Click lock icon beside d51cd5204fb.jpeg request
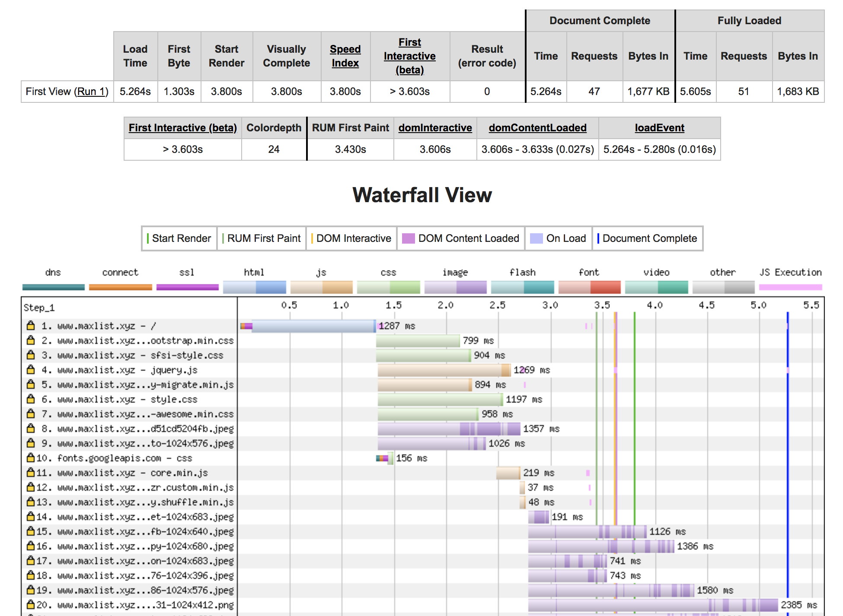 coord(31,428)
